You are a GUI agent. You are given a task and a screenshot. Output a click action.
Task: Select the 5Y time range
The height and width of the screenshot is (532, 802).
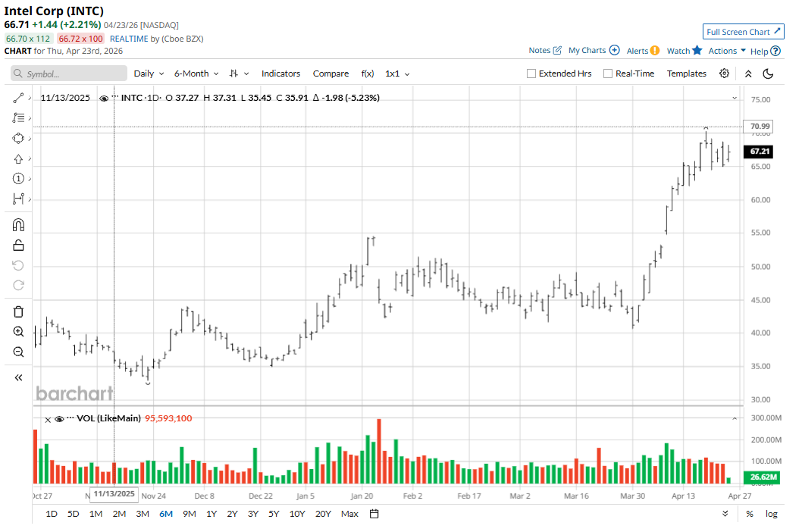[274, 514]
